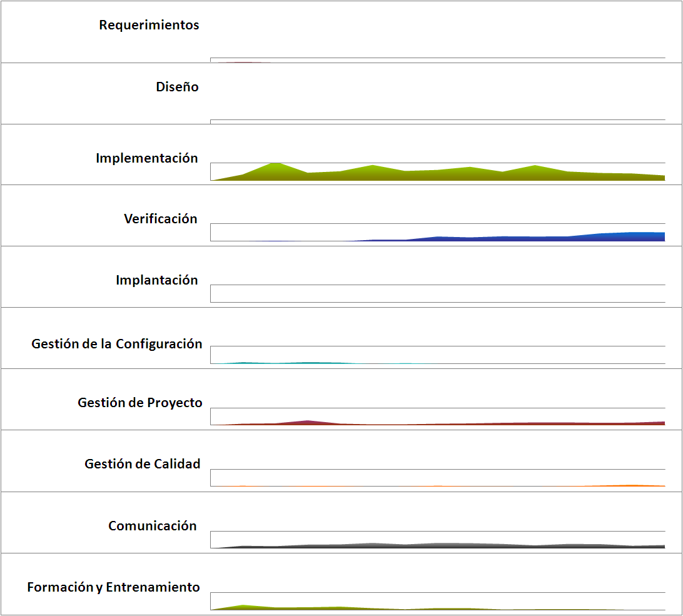Viewport: 683px width, 616px height.
Task: Click the Implantación label text
Action: pyautogui.click(x=156, y=280)
